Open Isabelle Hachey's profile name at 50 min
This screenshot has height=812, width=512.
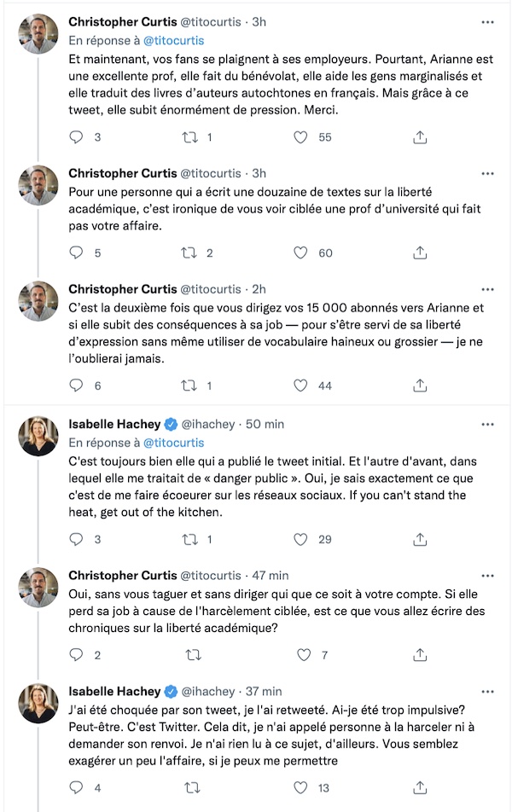click(x=114, y=424)
